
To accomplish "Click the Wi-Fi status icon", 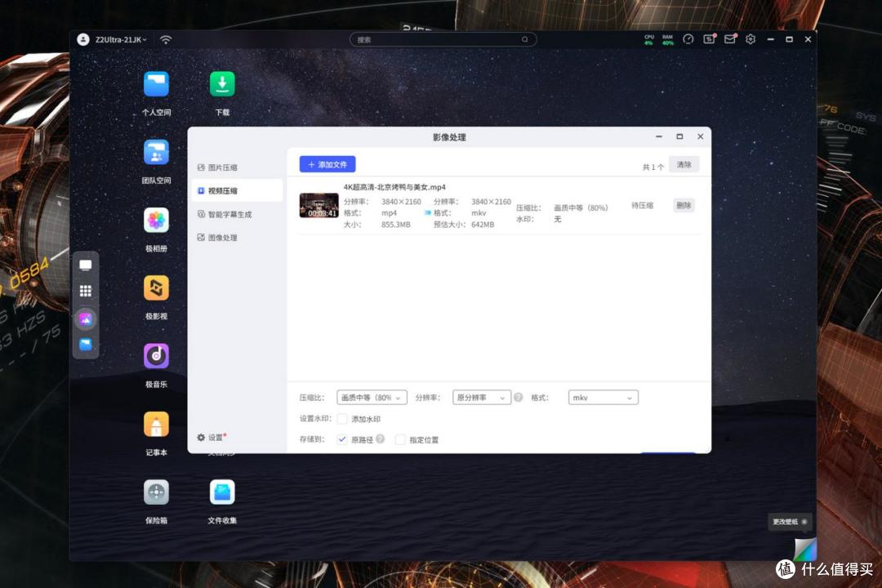I will 165,40.
